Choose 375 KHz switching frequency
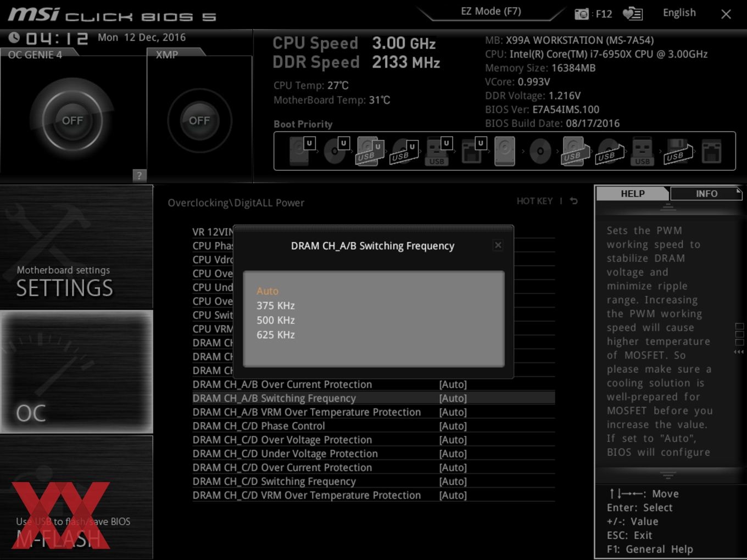This screenshot has width=747, height=560. click(276, 306)
